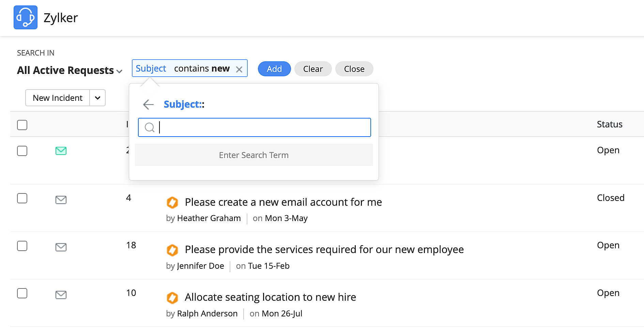Open the New Incident dropdown arrow

[98, 98]
